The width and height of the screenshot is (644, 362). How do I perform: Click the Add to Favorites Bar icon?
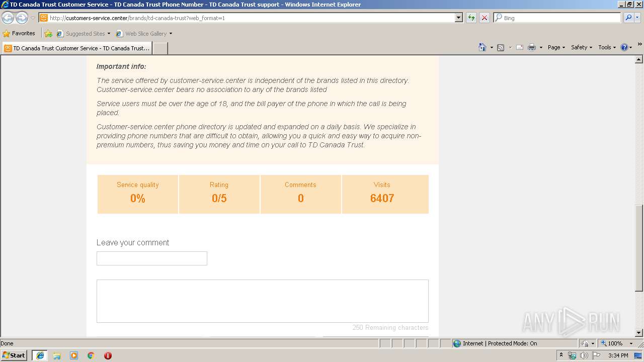[x=48, y=34]
